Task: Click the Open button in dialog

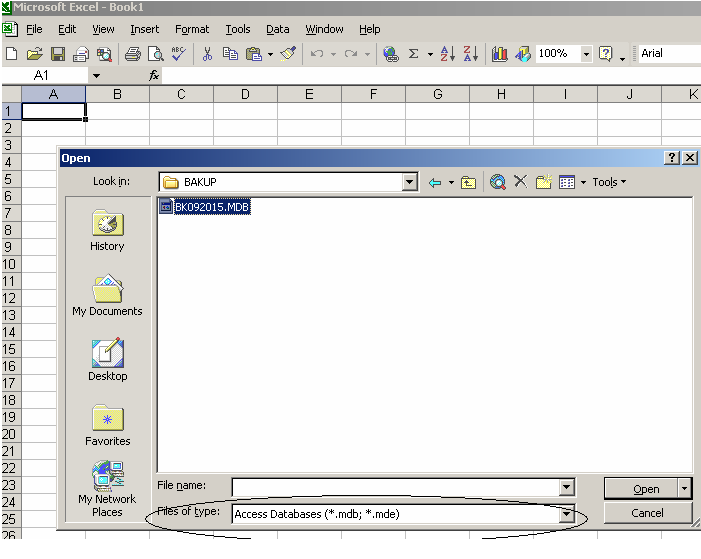Action: (642, 489)
